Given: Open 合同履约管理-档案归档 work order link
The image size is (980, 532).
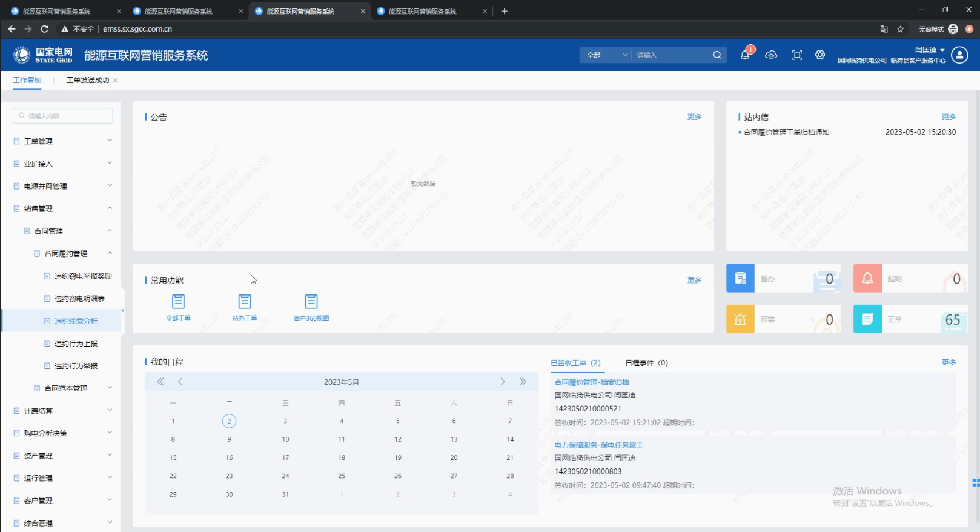Looking at the screenshot, I should coord(592,382).
